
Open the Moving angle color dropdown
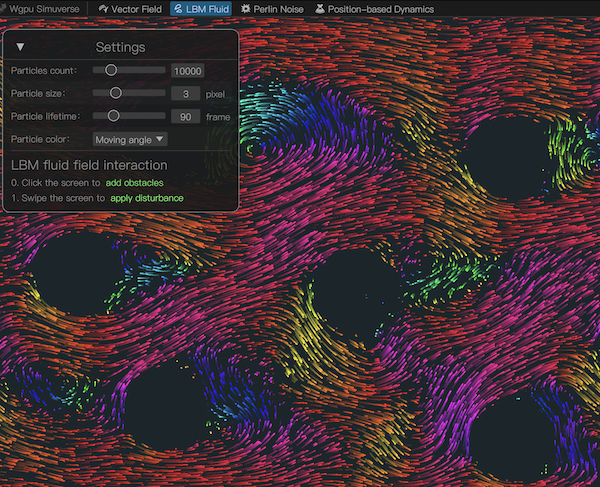130,139
